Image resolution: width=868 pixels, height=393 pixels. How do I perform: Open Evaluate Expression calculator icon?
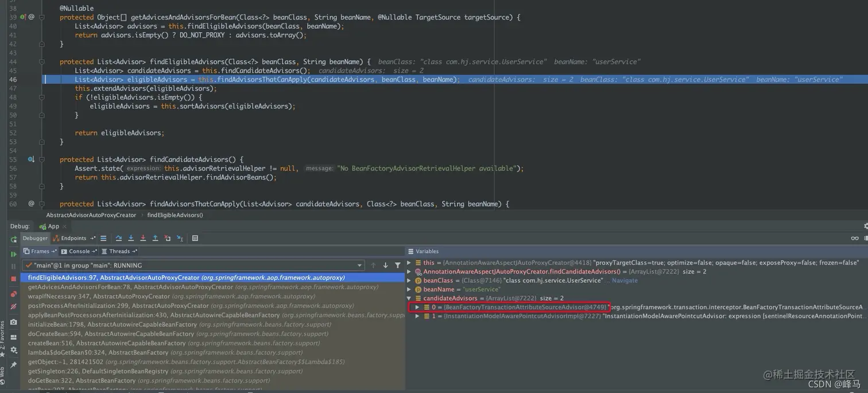195,238
